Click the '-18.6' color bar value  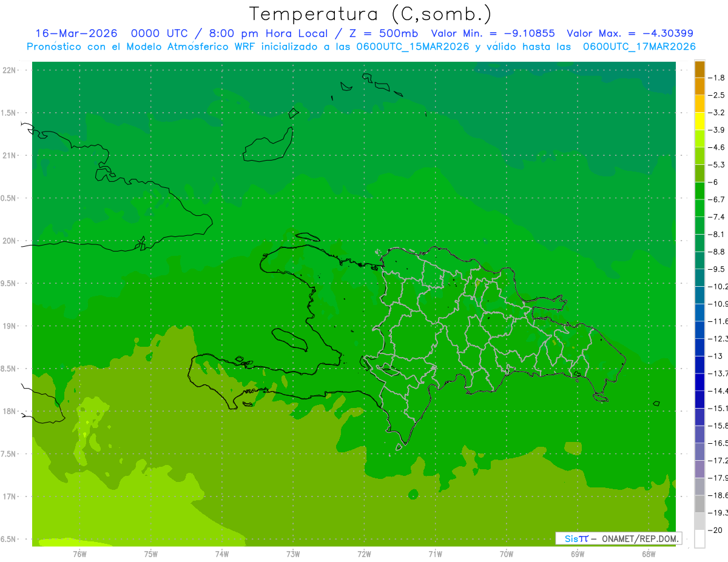pos(718,495)
